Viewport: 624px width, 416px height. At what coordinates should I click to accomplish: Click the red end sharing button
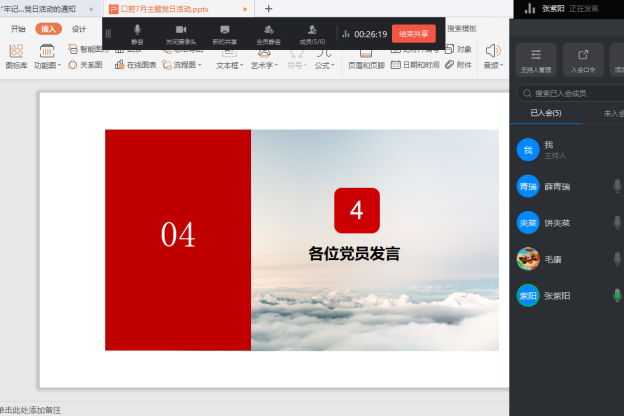tap(413, 33)
